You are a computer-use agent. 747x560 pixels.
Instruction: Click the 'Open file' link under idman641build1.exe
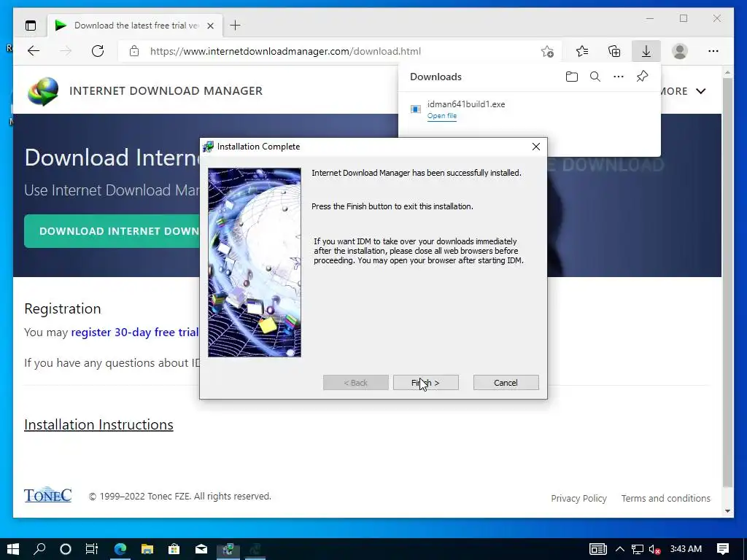[x=441, y=116]
